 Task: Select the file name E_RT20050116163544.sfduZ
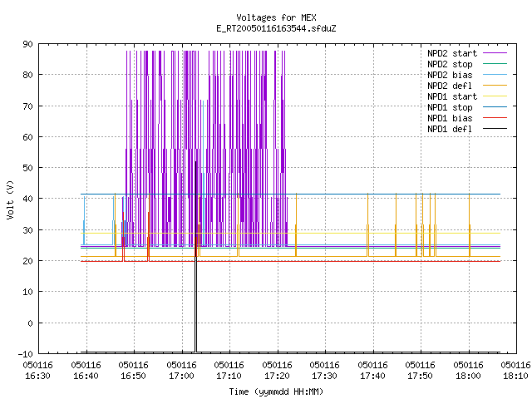click(x=276, y=28)
